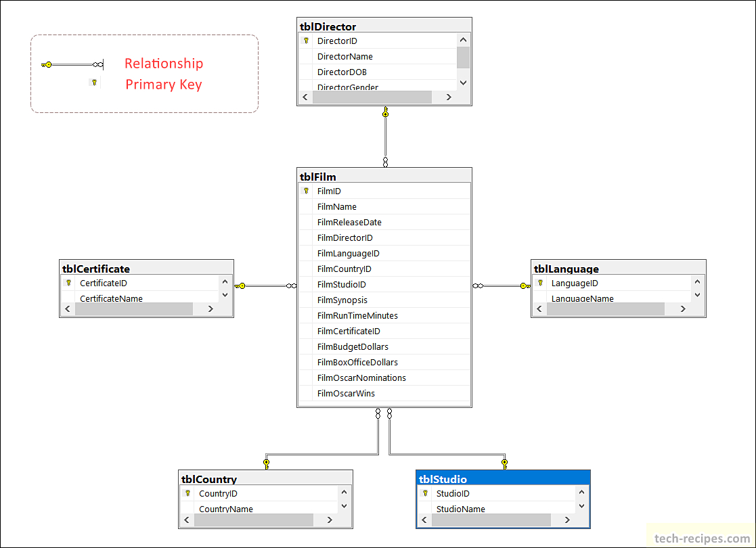Click the primary key icon beside DirectorID
Image resolution: width=756 pixels, height=548 pixels.
click(306, 41)
